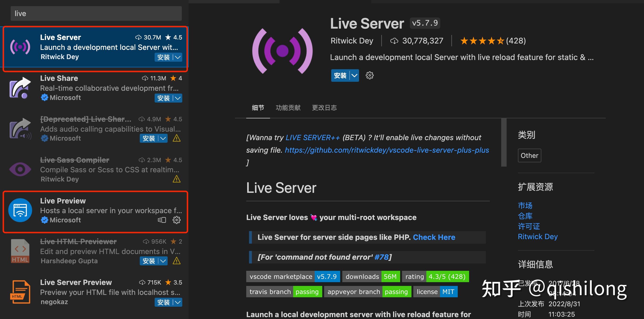The height and width of the screenshot is (319, 644).
Task: Expand the install options for Live Share
Action: point(178,98)
